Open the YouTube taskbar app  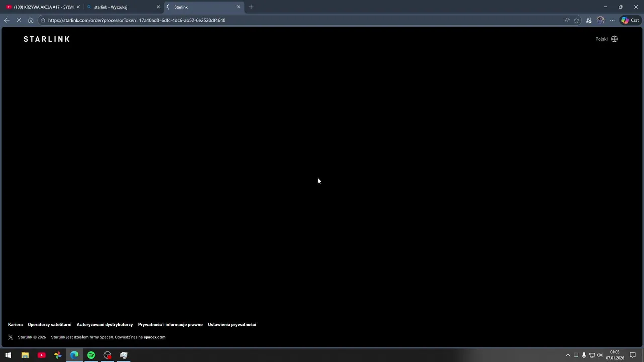(41, 355)
